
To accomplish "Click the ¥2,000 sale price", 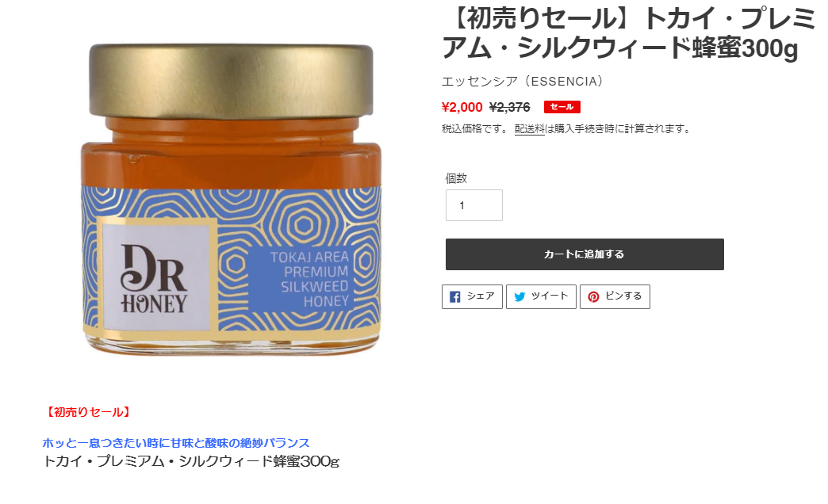I will 462,107.
